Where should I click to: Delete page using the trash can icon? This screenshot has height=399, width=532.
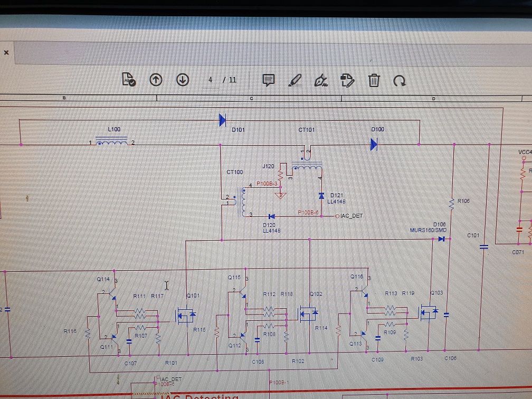click(374, 81)
